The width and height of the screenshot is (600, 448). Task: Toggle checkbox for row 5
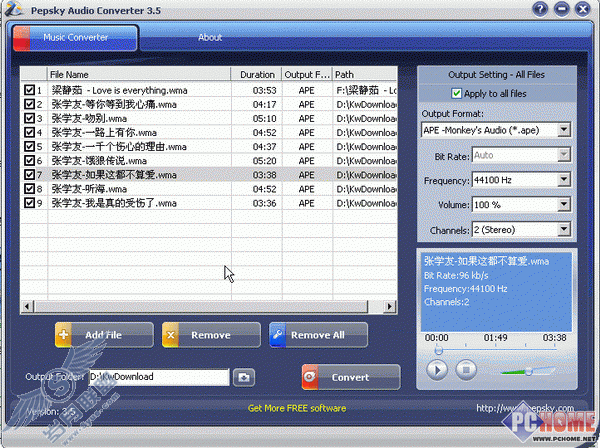(x=29, y=147)
